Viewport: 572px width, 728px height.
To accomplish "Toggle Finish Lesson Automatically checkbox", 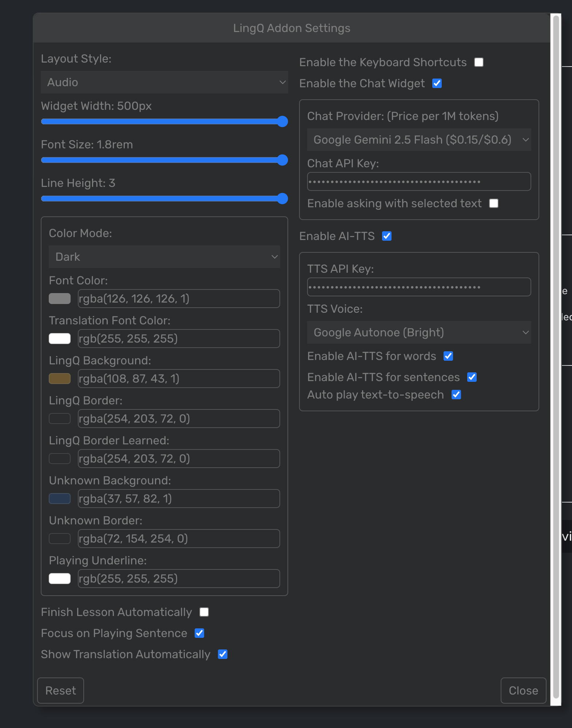I will point(204,612).
